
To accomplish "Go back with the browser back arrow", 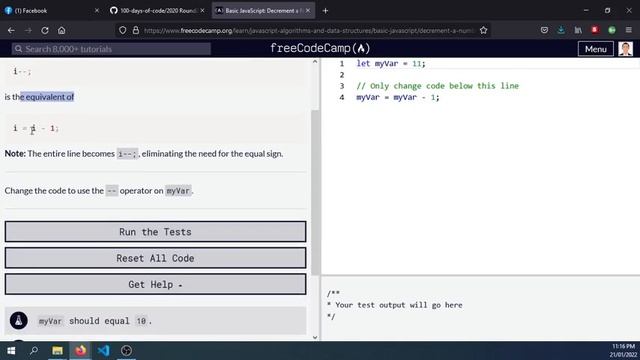I will 11,30.
